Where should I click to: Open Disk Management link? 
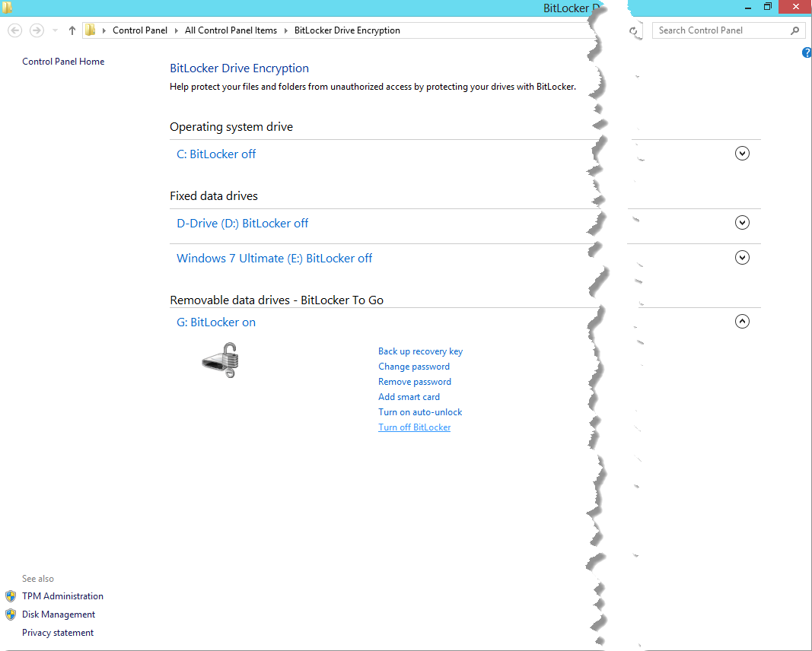[x=59, y=614]
